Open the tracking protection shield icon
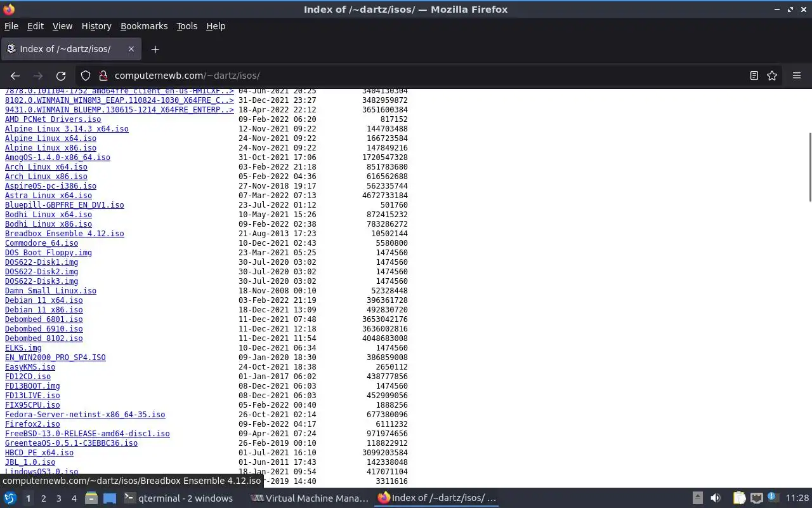 point(86,76)
